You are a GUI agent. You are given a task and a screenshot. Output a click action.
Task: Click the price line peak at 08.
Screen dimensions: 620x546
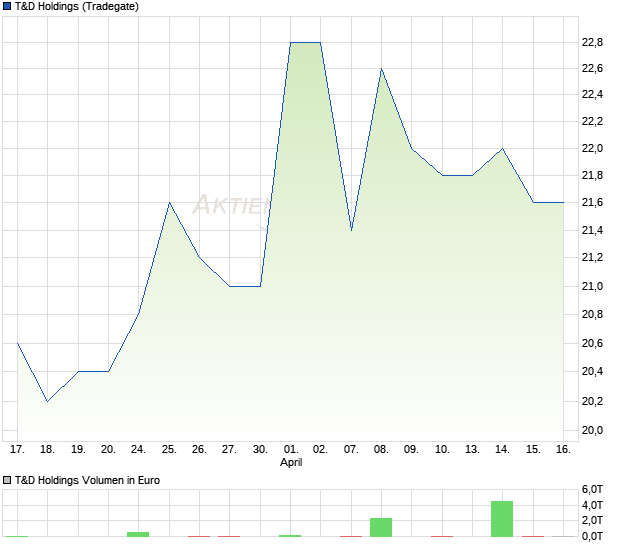pos(381,69)
